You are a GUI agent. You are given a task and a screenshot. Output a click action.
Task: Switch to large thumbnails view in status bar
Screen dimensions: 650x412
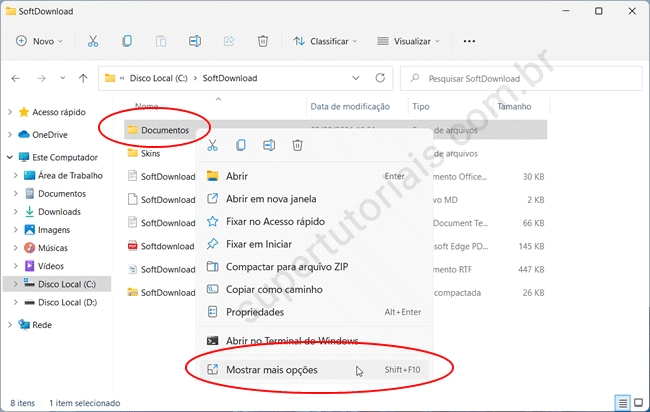[x=637, y=402]
